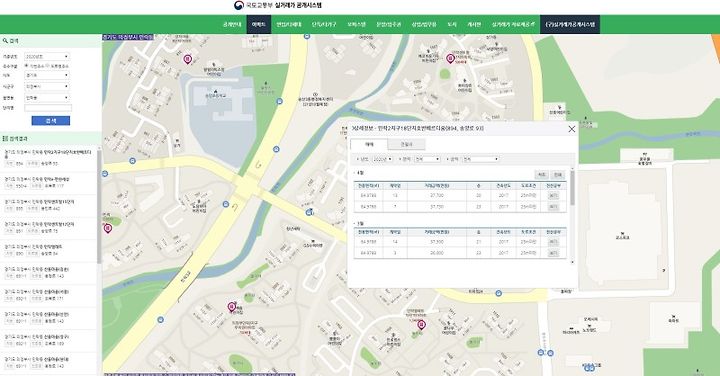Viewport: 720px width, 376px height.
Task: Open the 공개안내 menu item
Action: point(232,24)
